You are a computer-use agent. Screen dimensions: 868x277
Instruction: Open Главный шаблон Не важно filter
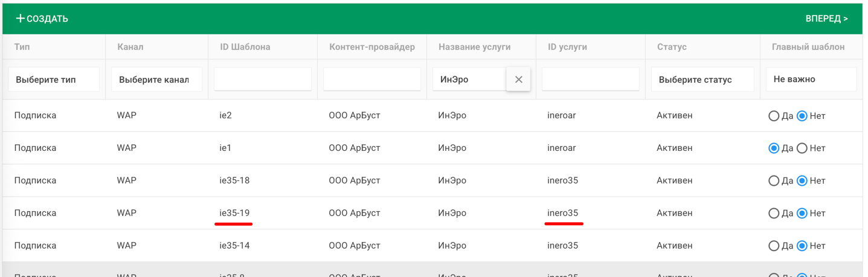[810, 80]
